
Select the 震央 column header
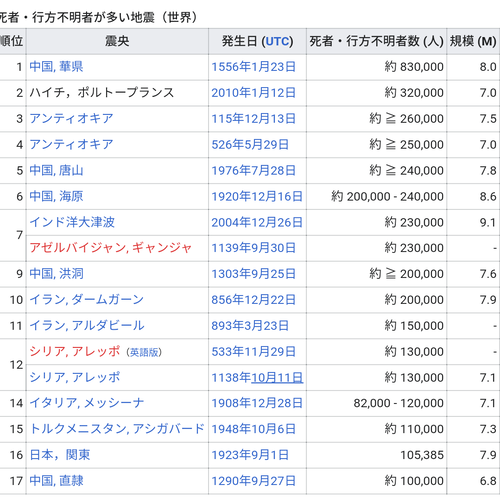coord(117,41)
